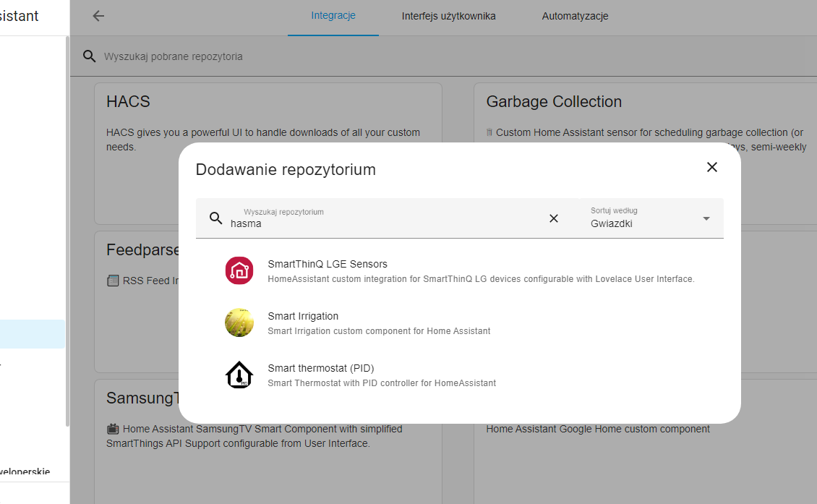Click the Garbage Collection card title
The height and width of the screenshot is (504, 817).
[554, 102]
